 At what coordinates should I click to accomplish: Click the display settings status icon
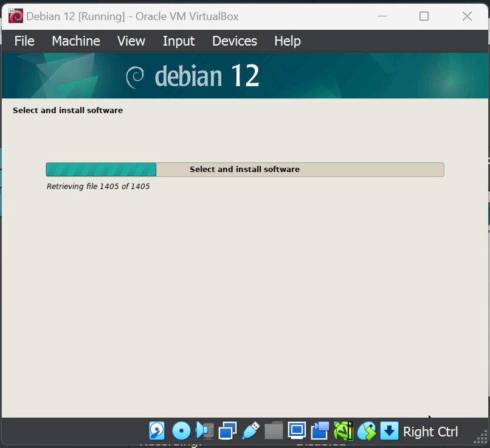pos(297,431)
